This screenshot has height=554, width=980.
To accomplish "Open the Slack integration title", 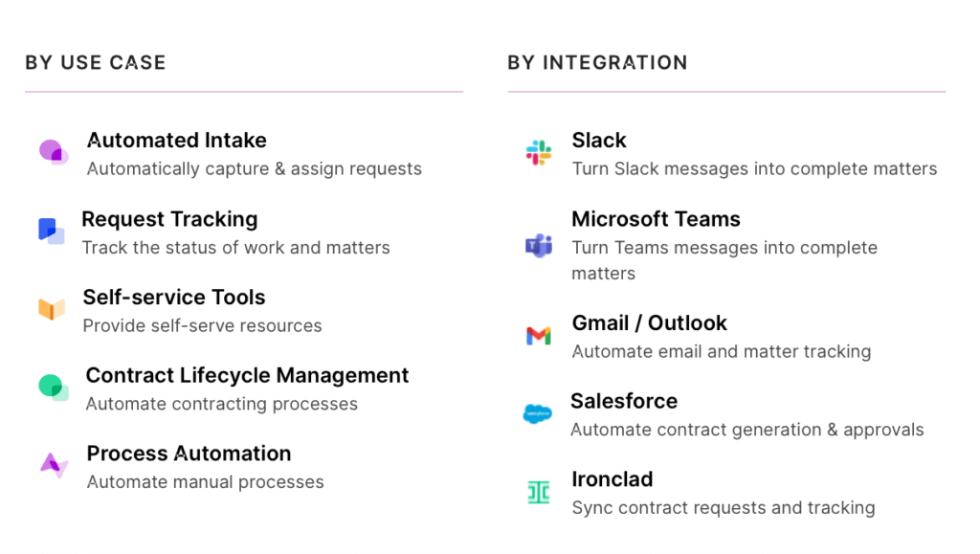I will pyautogui.click(x=599, y=141).
